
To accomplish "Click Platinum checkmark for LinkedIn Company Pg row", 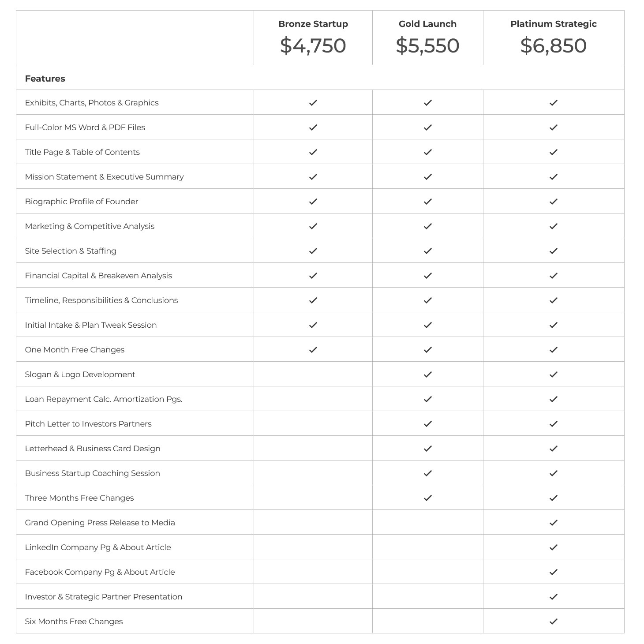I will coord(554,547).
